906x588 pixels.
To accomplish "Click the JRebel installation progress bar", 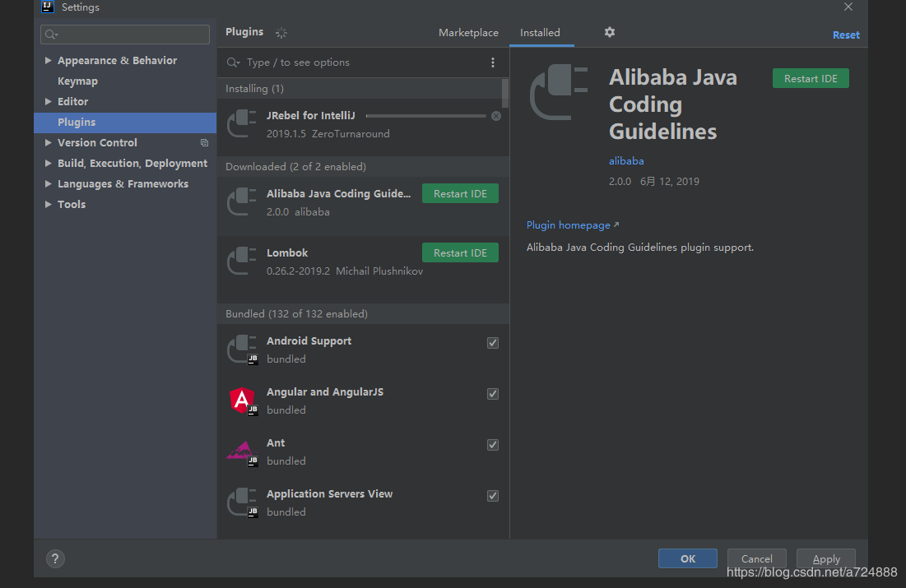I will [x=425, y=116].
